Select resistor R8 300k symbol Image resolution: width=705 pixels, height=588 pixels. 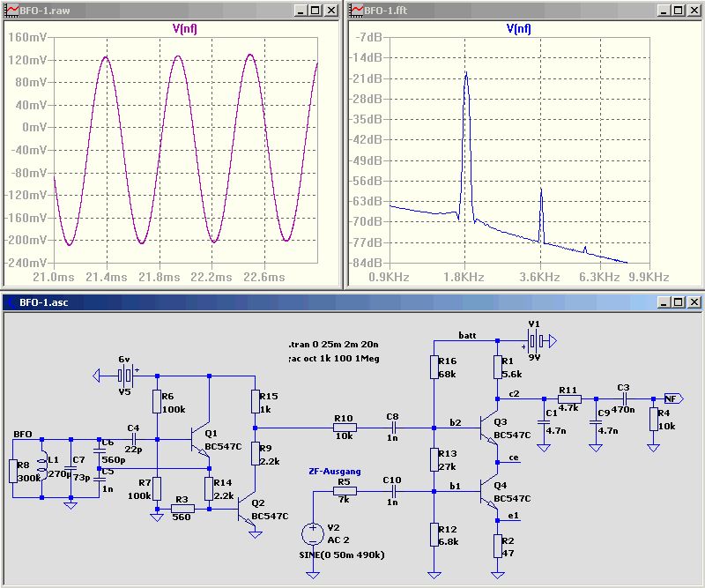click(13, 470)
